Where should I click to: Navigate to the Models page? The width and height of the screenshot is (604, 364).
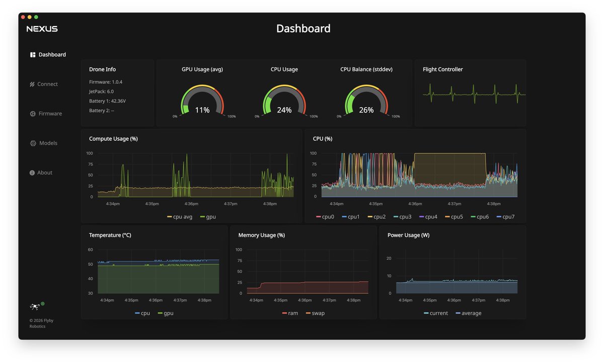point(44,143)
